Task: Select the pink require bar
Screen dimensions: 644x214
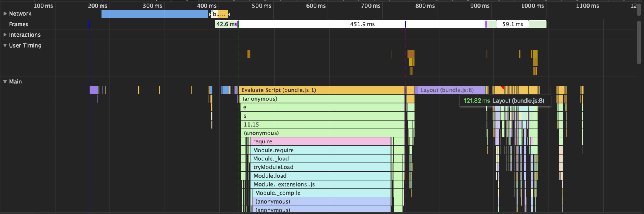Action: pos(321,141)
